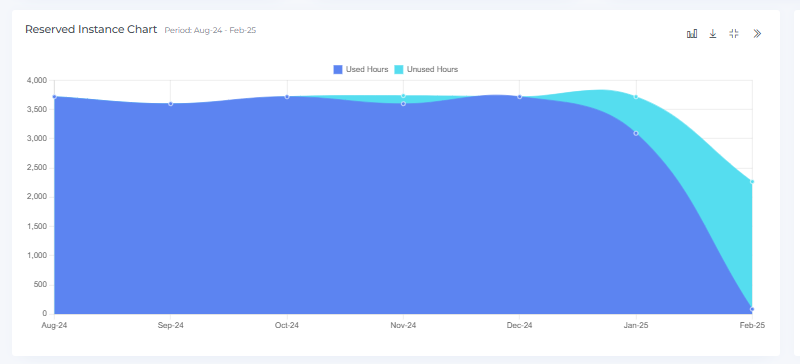Hide series via Unused Hours legend label
This screenshot has width=800, height=364.
(432, 69)
